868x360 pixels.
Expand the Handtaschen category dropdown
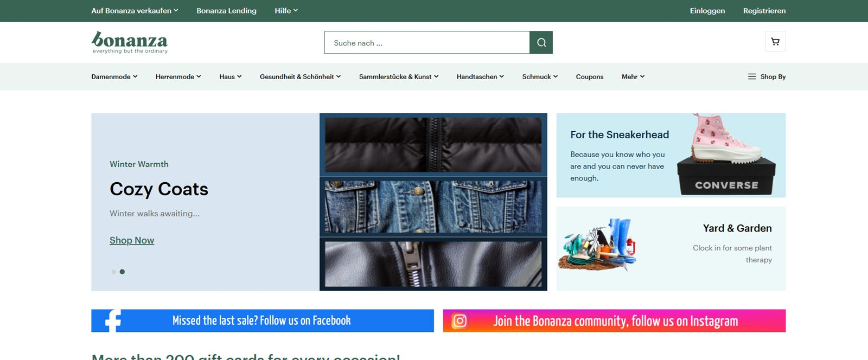[480, 76]
